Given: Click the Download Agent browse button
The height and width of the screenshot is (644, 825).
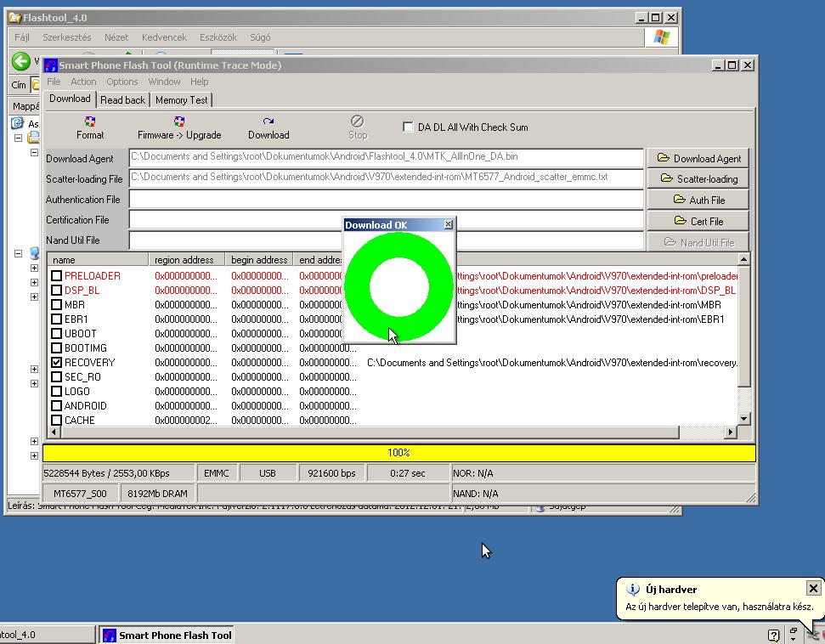Looking at the screenshot, I should tap(698, 158).
